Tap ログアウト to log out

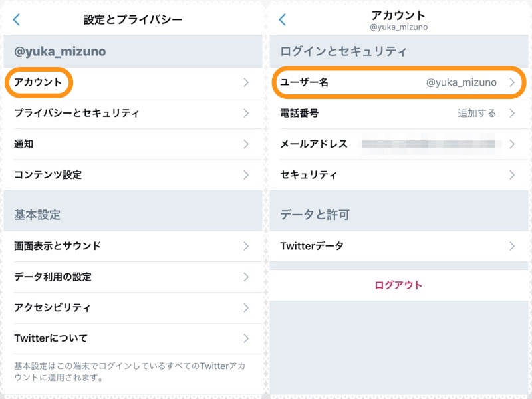[399, 283]
